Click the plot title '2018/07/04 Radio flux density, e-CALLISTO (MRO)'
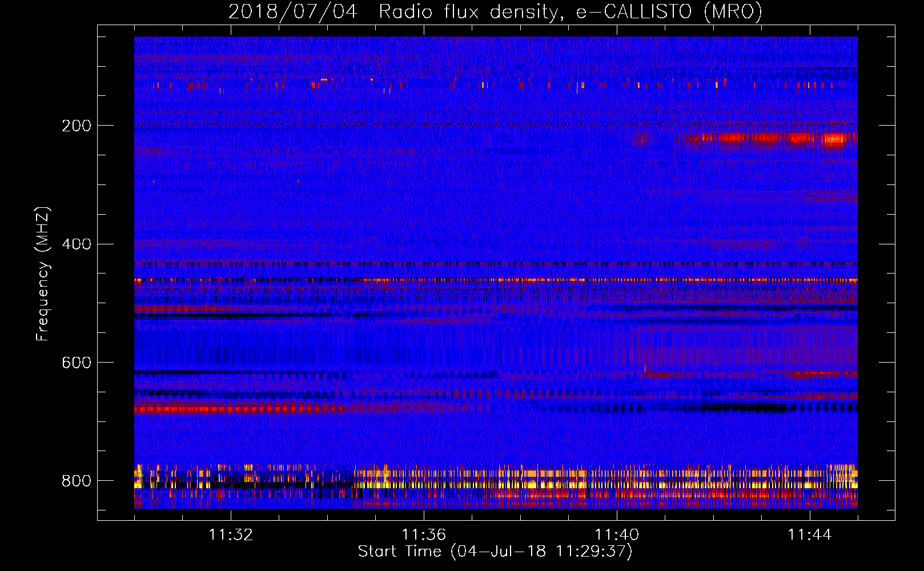924x571 pixels. pyautogui.click(x=495, y=11)
